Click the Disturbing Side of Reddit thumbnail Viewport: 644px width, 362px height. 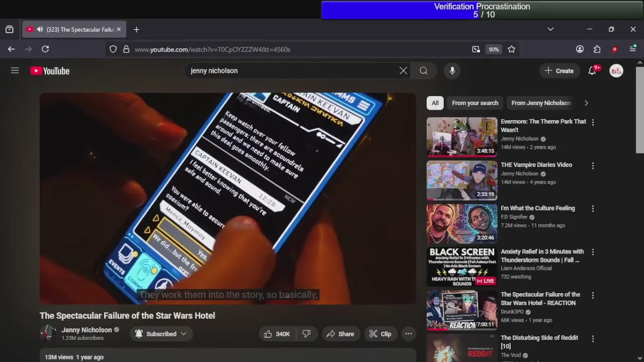click(x=462, y=348)
